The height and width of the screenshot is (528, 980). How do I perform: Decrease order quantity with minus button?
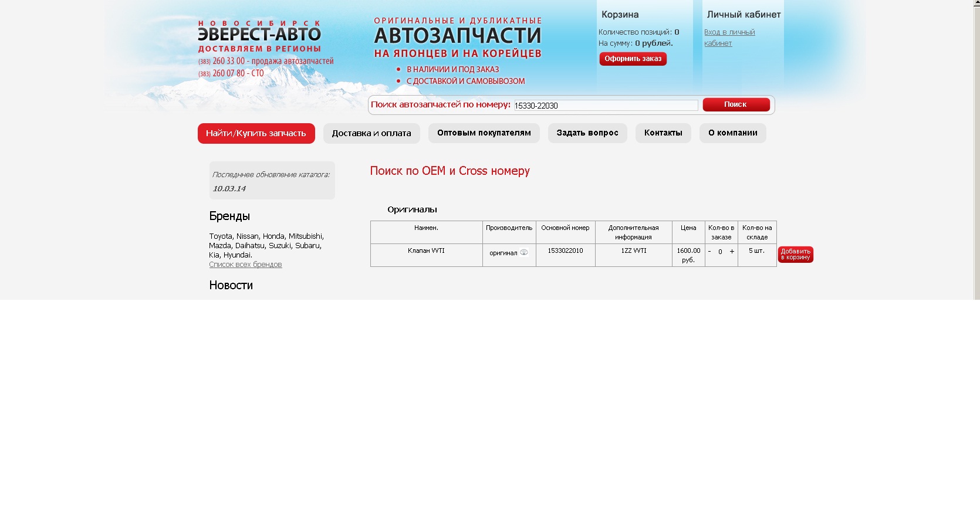pos(709,252)
